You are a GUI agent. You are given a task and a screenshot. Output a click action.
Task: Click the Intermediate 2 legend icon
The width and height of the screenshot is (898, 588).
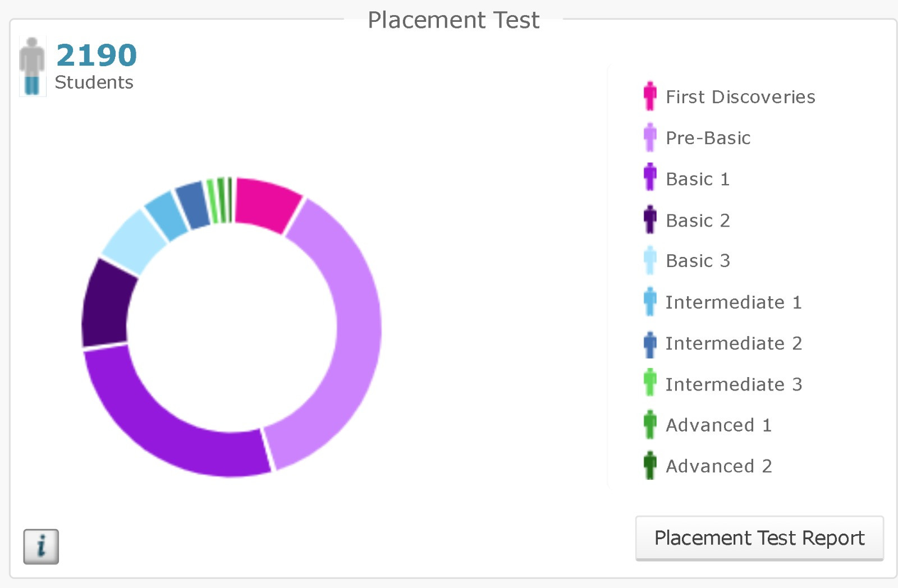(x=650, y=343)
